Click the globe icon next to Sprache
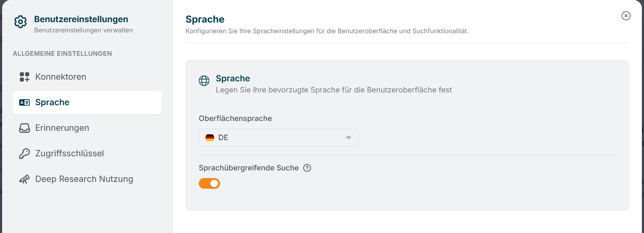 (204, 81)
